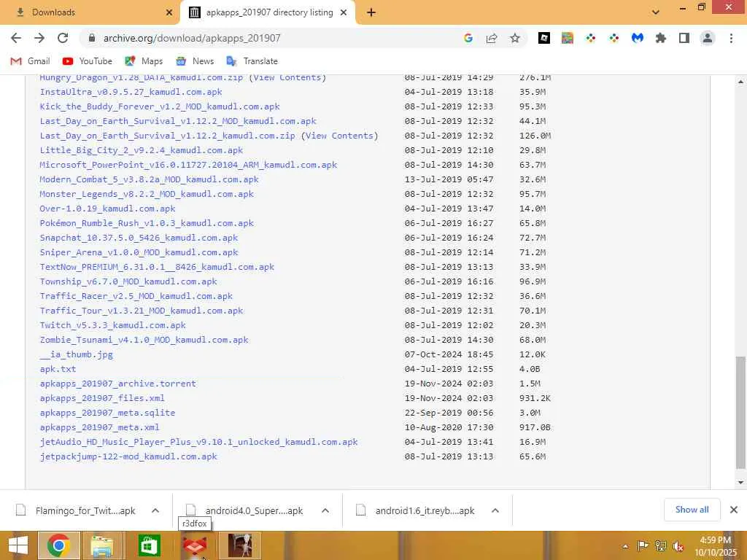
Task: Click the page vertical scrollbar thumb
Action: click(740, 413)
